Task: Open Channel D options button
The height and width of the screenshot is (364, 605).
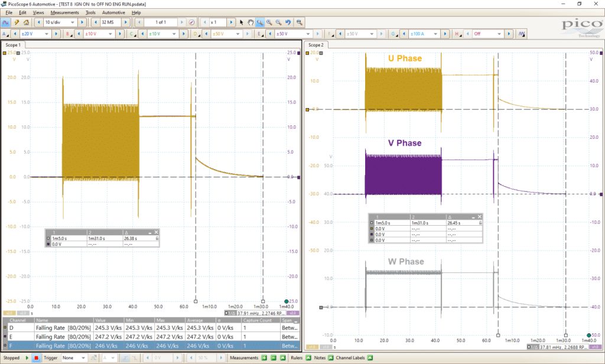Action: click(196, 34)
